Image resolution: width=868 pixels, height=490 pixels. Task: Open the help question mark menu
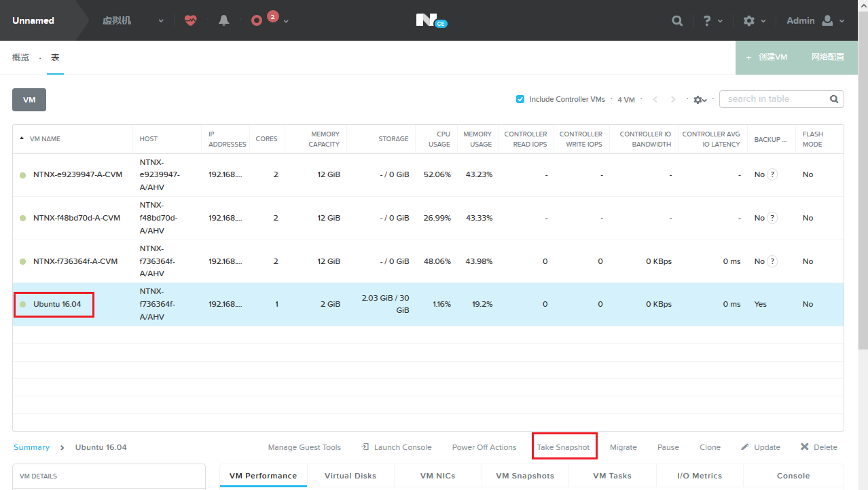(x=707, y=20)
